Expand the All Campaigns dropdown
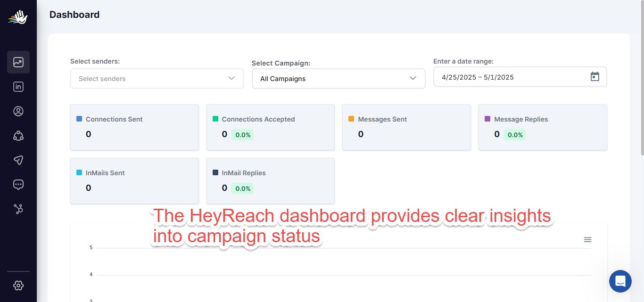644x302 pixels. [x=339, y=79]
